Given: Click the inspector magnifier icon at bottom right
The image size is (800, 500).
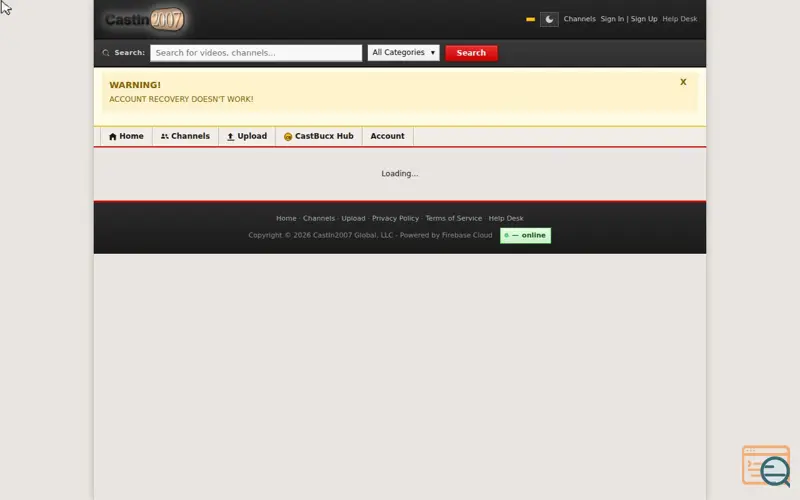Looking at the screenshot, I should tap(766, 466).
